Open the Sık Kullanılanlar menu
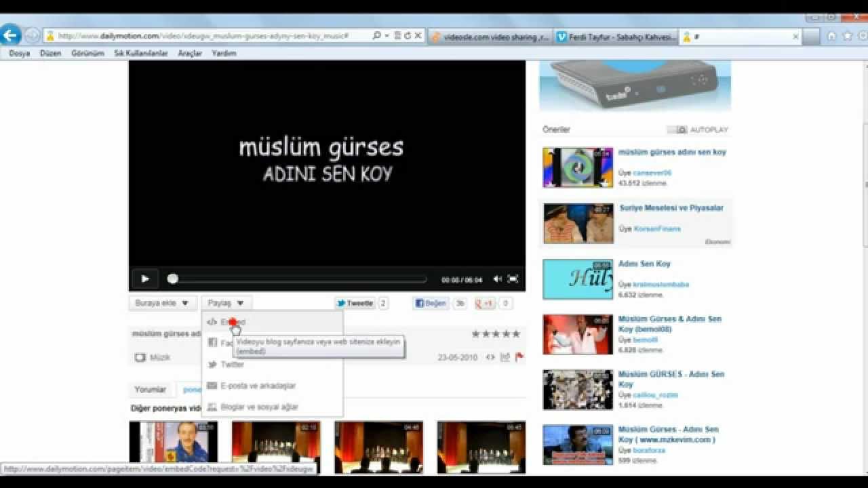Image resolution: width=868 pixels, height=488 pixels. pyautogui.click(x=141, y=53)
